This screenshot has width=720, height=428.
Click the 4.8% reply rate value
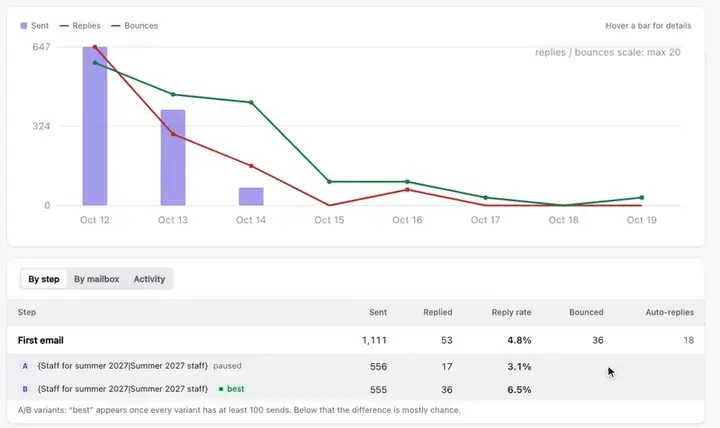[x=519, y=340]
